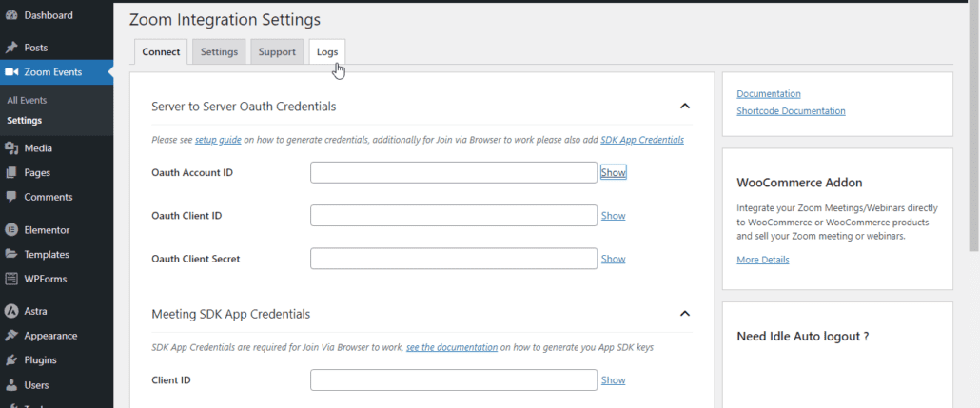Click the Pages icon in sidebar
The width and height of the screenshot is (980, 408).
(x=10, y=172)
